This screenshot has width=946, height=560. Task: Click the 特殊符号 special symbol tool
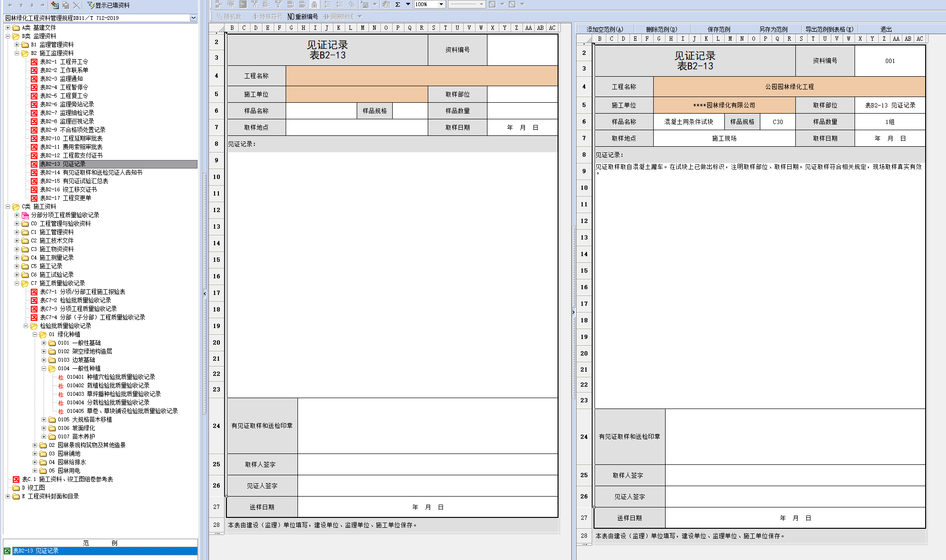[268, 17]
